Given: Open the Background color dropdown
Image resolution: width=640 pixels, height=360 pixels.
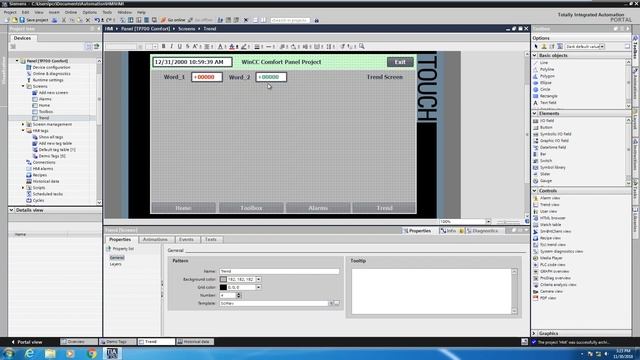Looking at the screenshot, I should coord(258,279).
